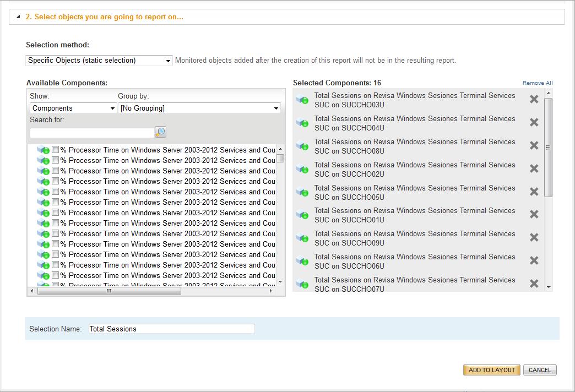Remove SUCCHO09U using its X icon
Image resolution: width=575 pixels, height=392 pixels.
point(533,238)
